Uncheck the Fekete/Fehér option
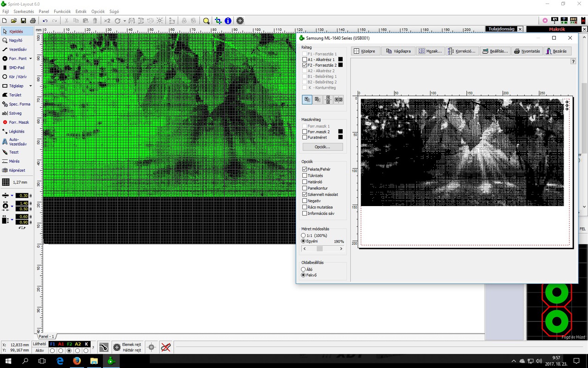This screenshot has width=588, height=368. [x=305, y=169]
